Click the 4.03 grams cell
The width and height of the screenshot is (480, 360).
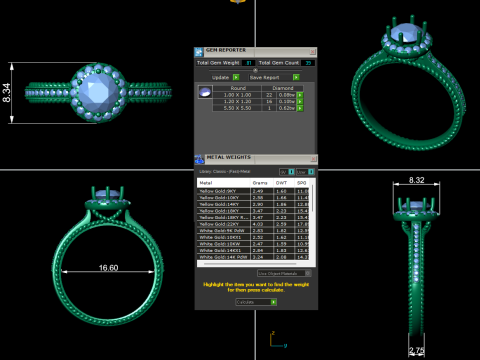pyautogui.click(x=262, y=224)
